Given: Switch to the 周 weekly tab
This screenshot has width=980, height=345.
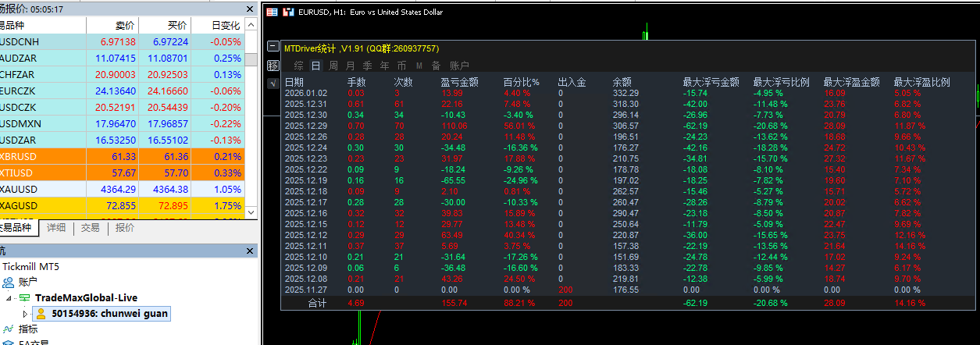Looking at the screenshot, I should tap(333, 66).
